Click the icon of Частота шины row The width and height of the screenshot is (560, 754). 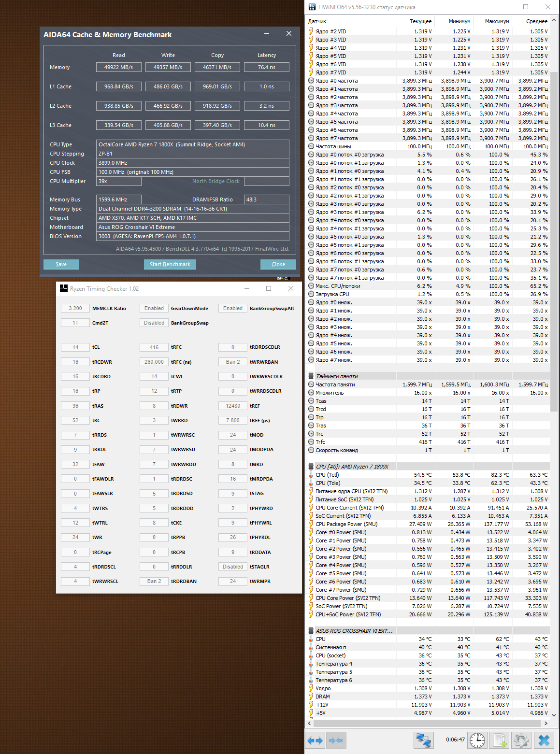coord(311,146)
